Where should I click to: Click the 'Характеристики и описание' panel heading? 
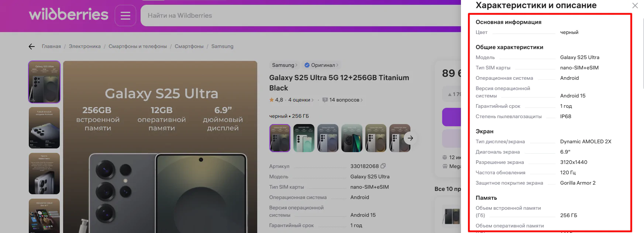click(536, 5)
